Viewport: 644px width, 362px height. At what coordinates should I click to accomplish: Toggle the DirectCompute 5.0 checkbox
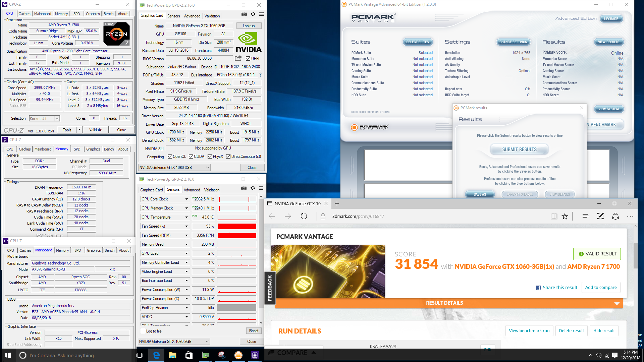coord(228,157)
